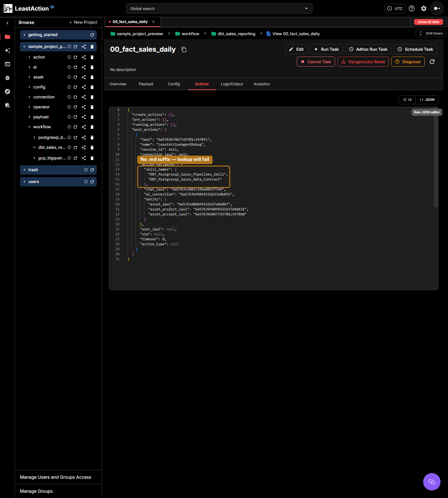Screen dimensions: 448x498
Task: Open the Payload tab
Action: pos(146,84)
